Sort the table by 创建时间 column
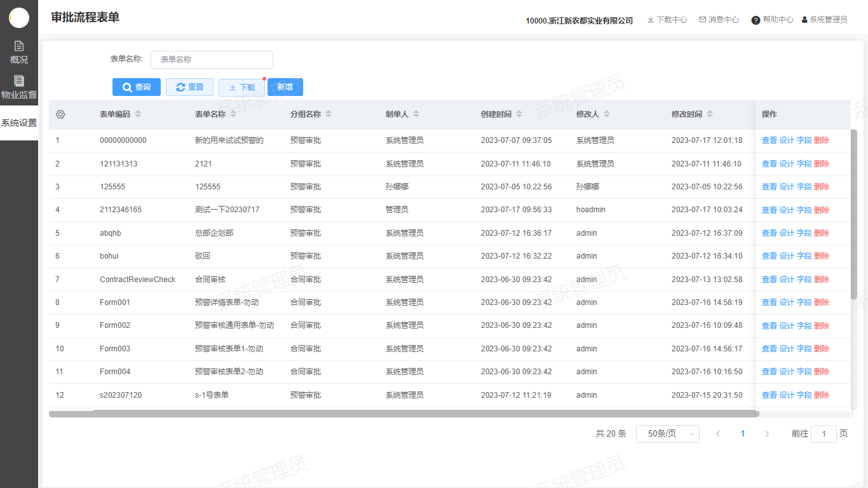868x488 pixels. click(519, 114)
